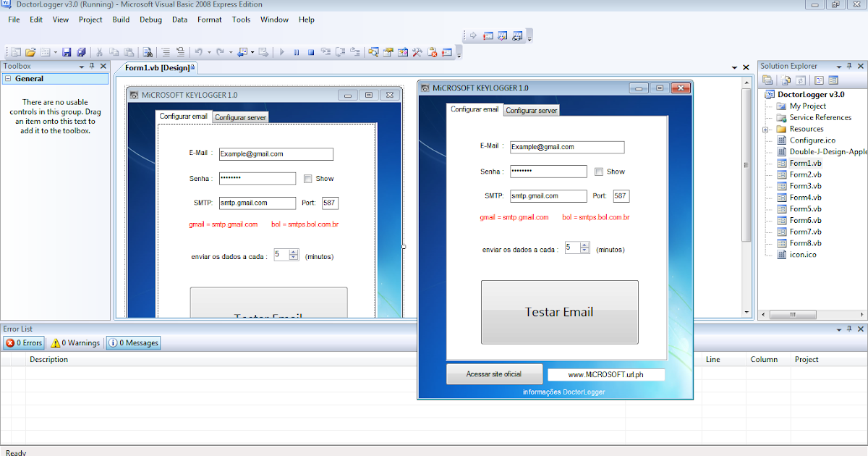Click the New Project toolbar icon

tap(16, 52)
